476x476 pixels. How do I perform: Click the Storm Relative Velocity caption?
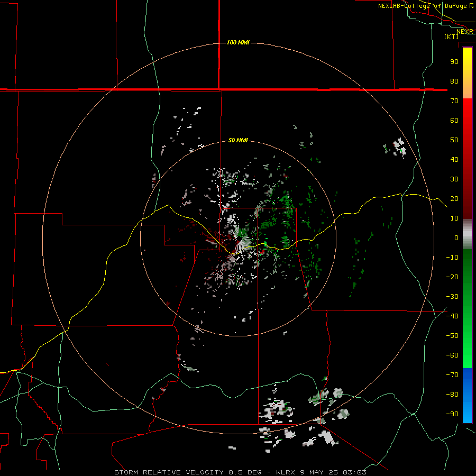[240, 472]
